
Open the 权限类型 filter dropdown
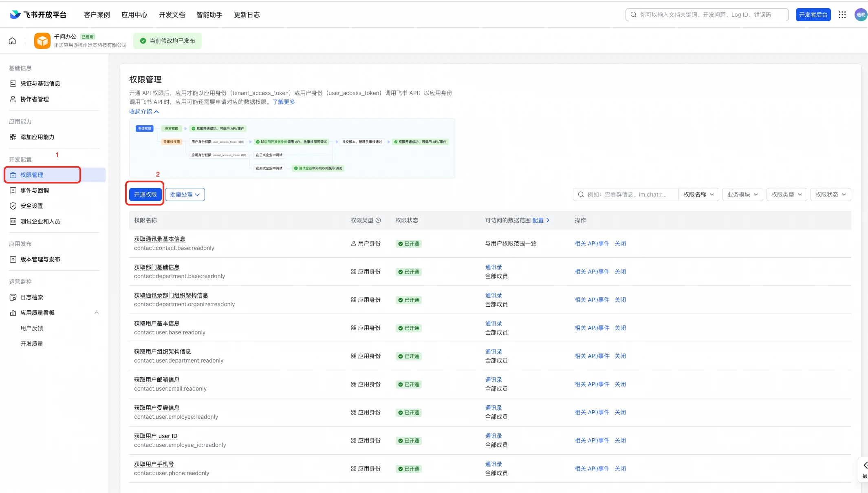[787, 195]
